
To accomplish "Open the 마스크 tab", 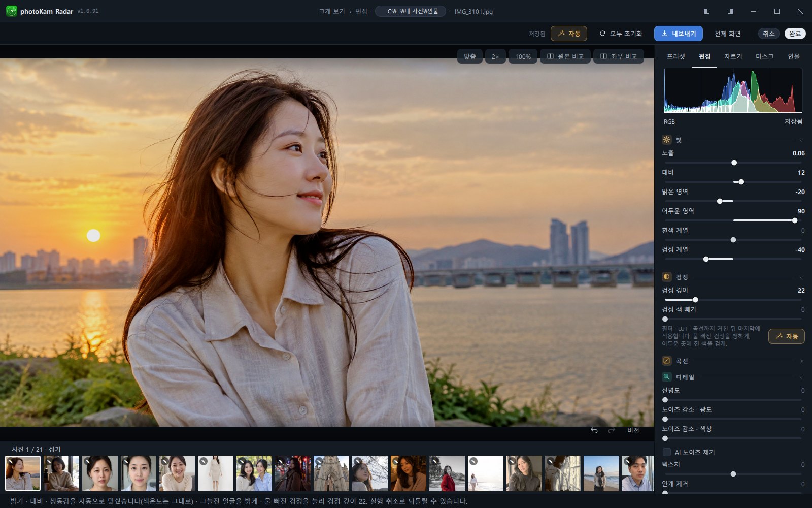I will (764, 56).
